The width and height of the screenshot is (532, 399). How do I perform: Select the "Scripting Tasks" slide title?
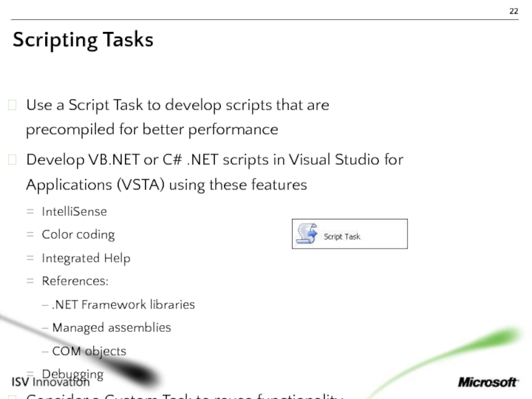click(x=83, y=40)
